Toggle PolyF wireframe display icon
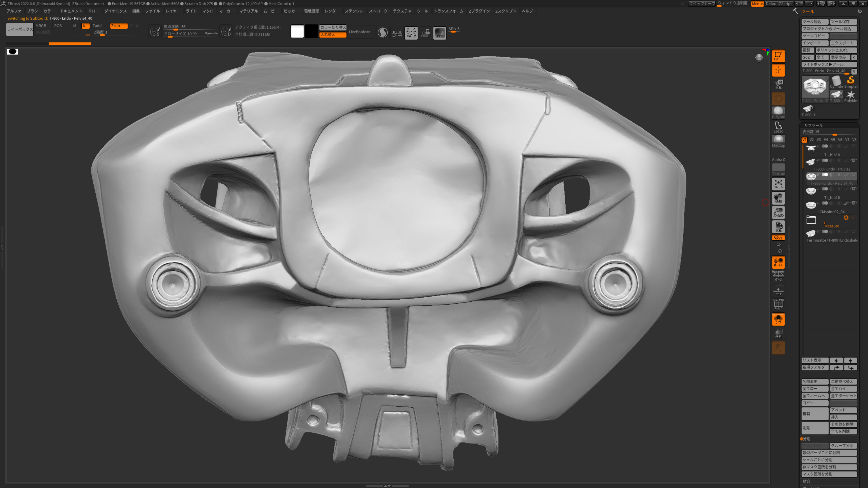 pyautogui.click(x=778, y=305)
